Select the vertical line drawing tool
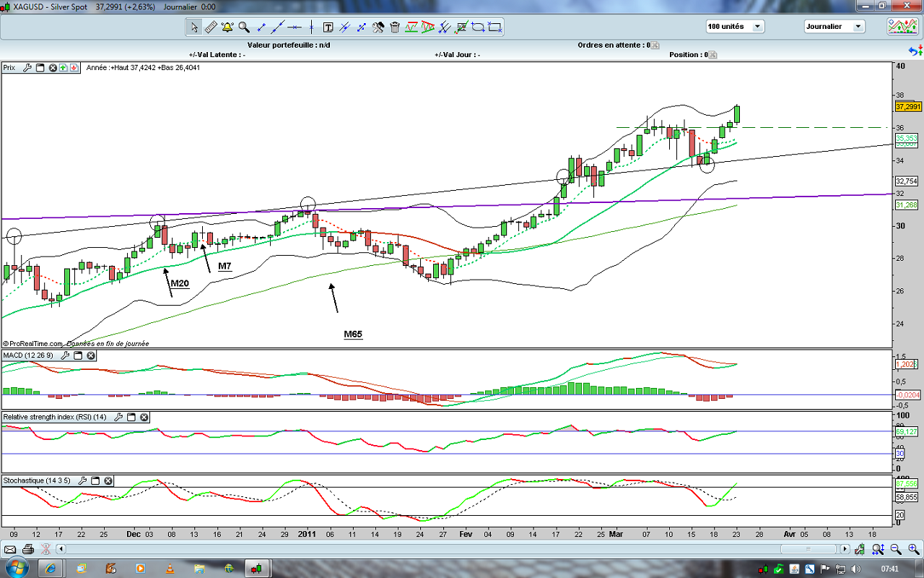Viewport: 924px width, 578px height. [311, 27]
